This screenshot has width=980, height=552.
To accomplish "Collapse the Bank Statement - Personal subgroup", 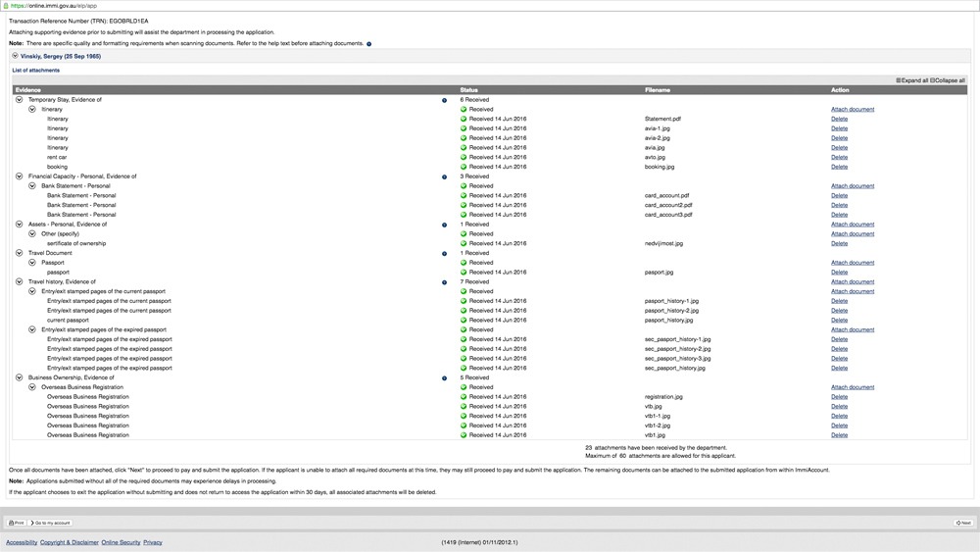I will 32,186.
